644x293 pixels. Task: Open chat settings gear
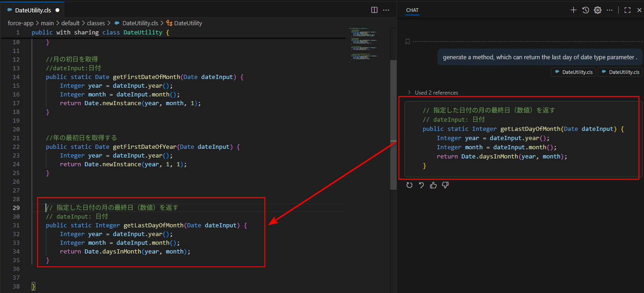[x=598, y=10]
